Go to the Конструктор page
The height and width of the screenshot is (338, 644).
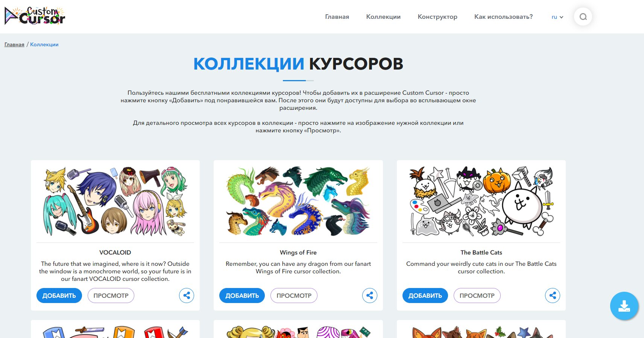pos(437,17)
